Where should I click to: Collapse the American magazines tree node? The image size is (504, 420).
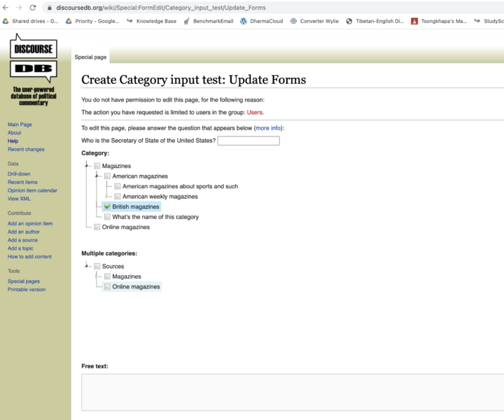[x=97, y=176]
